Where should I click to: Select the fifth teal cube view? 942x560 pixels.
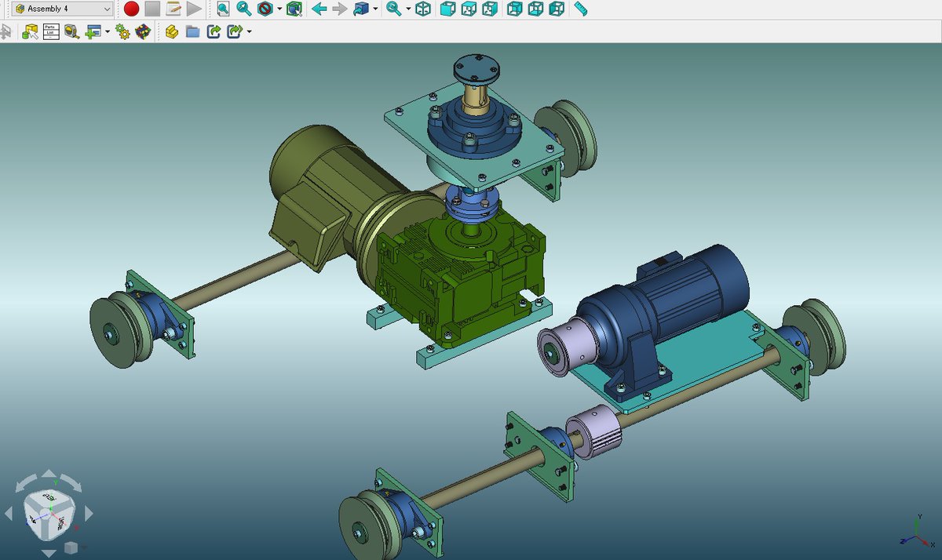[535, 9]
